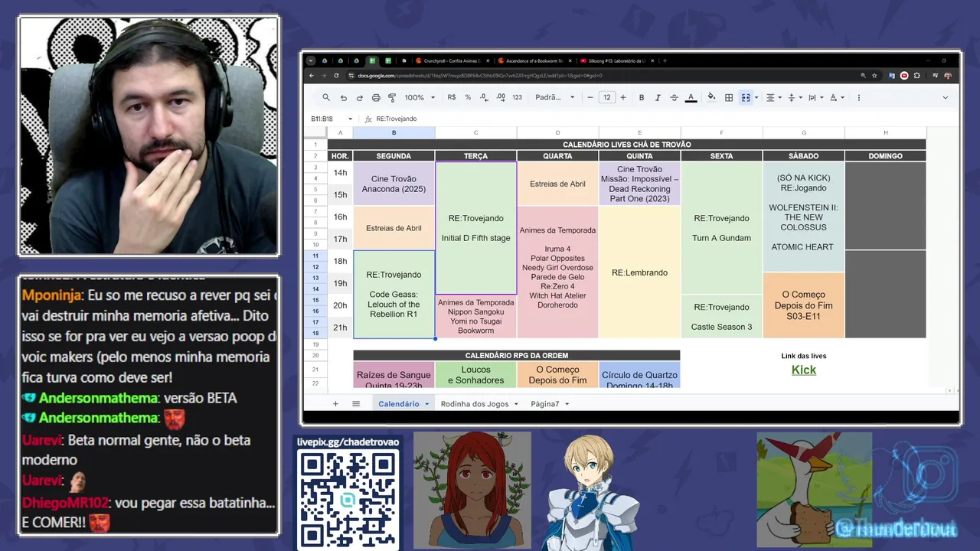This screenshot has height=551, width=980.
Task: Open the search menus magnifier icon
Action: click(x=326, y=97)
